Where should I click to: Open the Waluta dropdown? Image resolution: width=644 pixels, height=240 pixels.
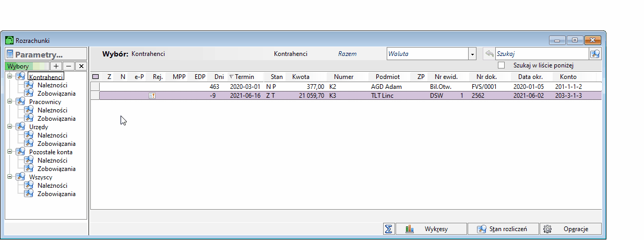click(x=472, y=54)
